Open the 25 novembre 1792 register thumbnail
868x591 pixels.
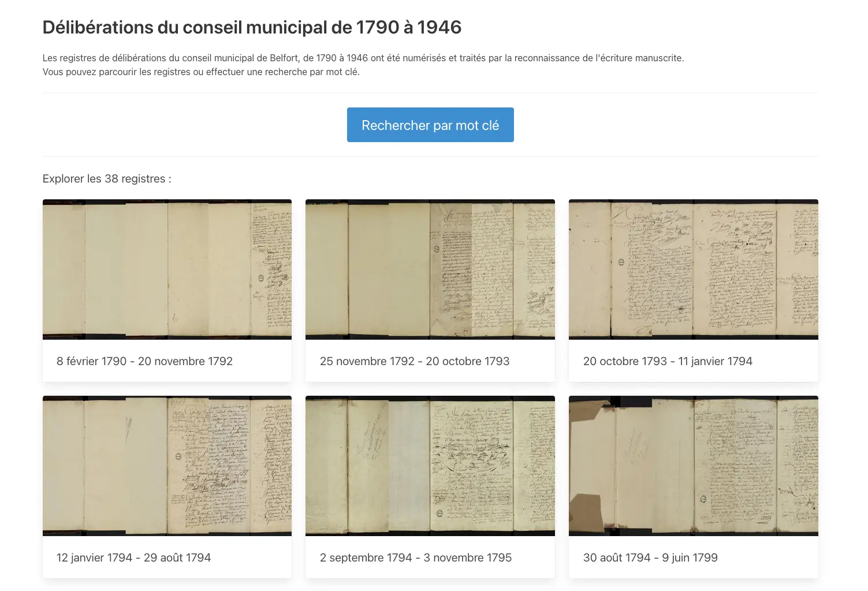(x=430, y=269)
